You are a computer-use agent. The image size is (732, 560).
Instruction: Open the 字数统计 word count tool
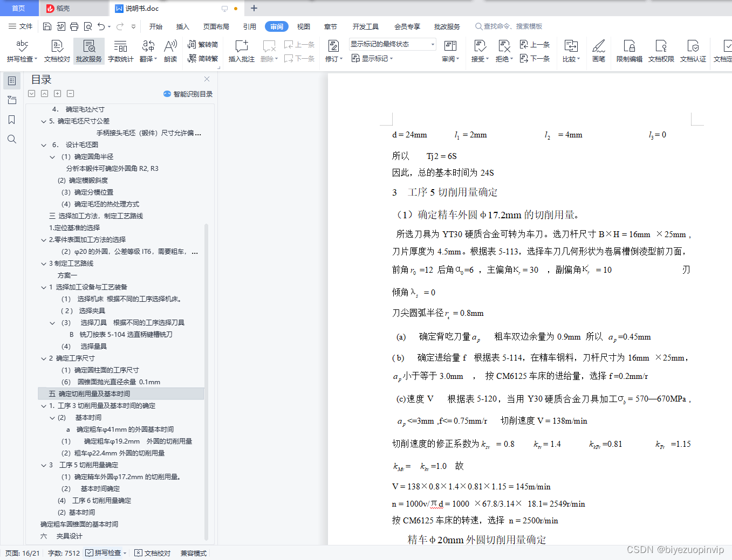[x=120, y=51]
